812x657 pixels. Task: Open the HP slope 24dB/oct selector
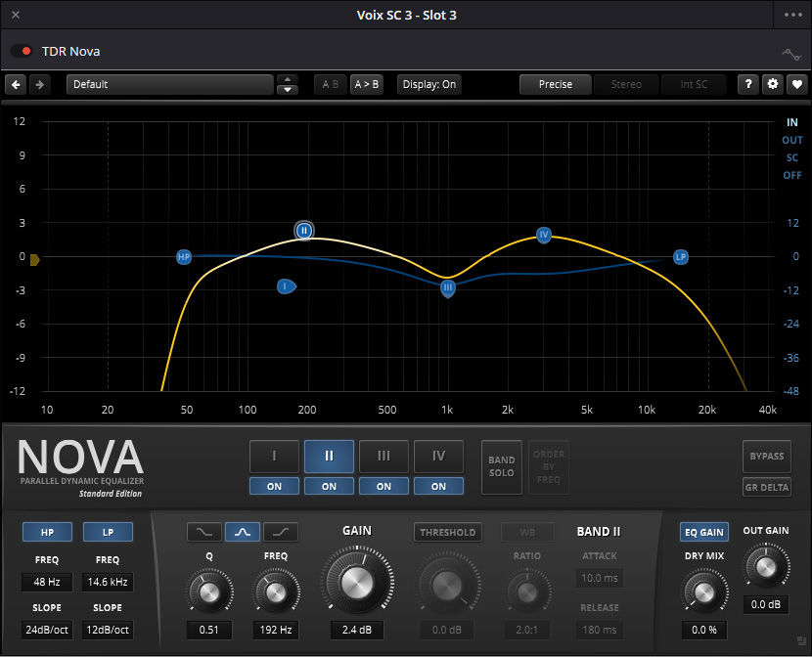click(47, 630)
